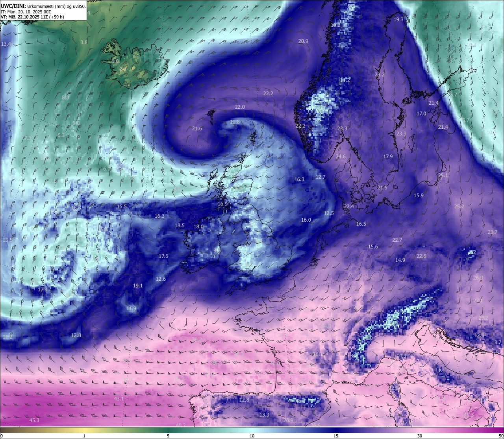Click the 8.0 value south of Iceland

coord(65,97)
